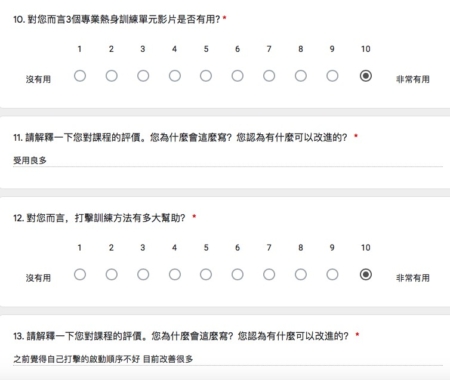Select rating 9 for question 10
The height and width of the screenshot is (380, 450).
tap(332, 76)
